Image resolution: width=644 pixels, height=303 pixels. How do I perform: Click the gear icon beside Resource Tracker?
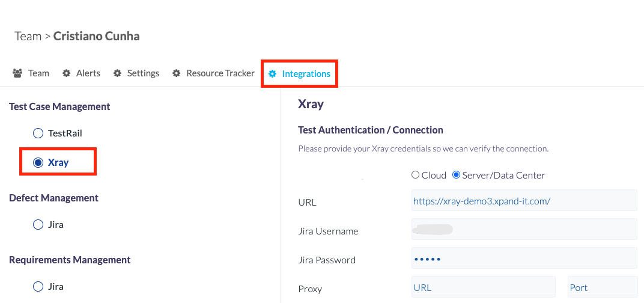[x=176, y=73]
